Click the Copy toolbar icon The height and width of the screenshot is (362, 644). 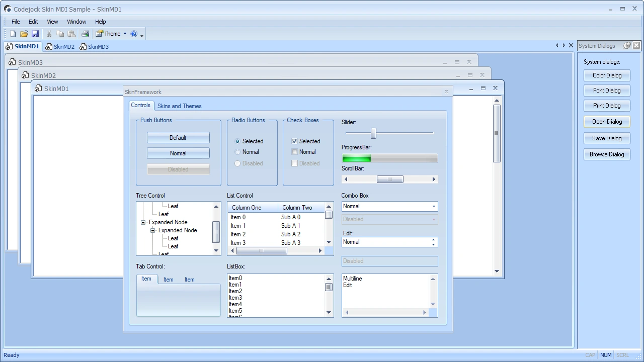(x=60, y=34)
